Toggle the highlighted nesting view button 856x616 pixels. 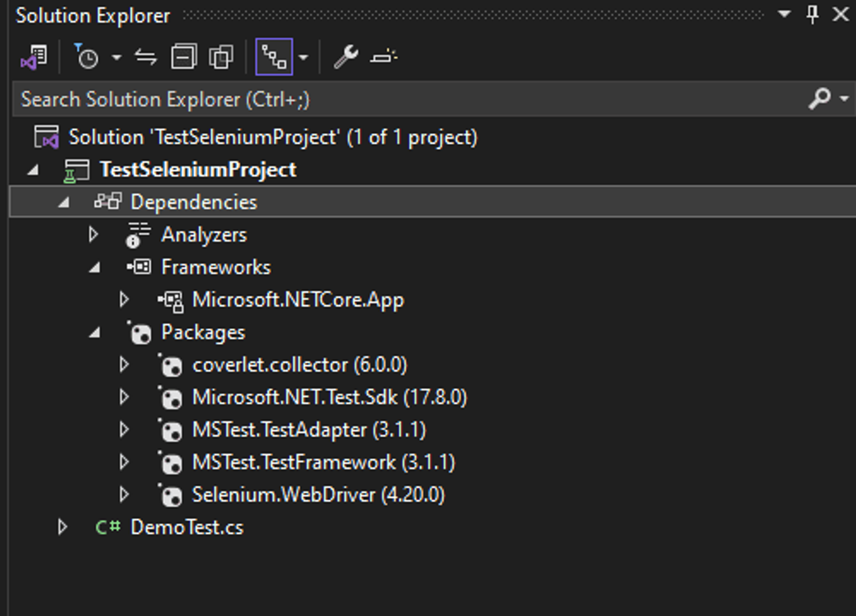click(274, 57)
